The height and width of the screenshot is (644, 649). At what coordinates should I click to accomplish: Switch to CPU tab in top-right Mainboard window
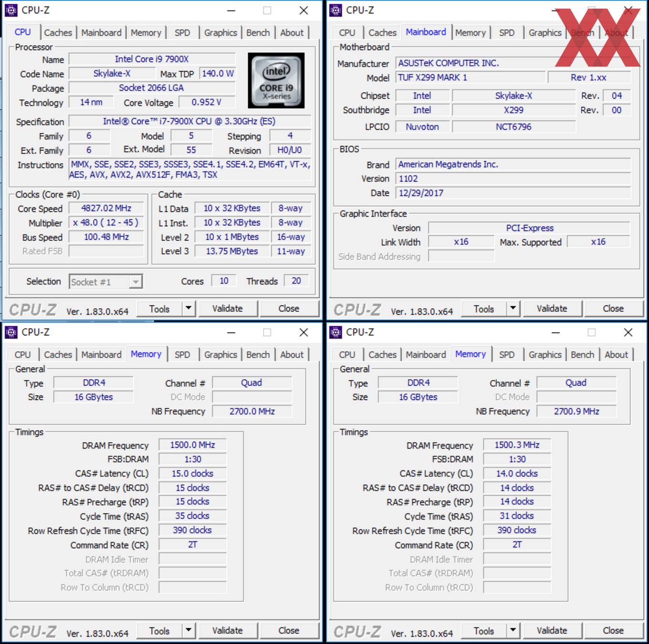pos(347,32)
